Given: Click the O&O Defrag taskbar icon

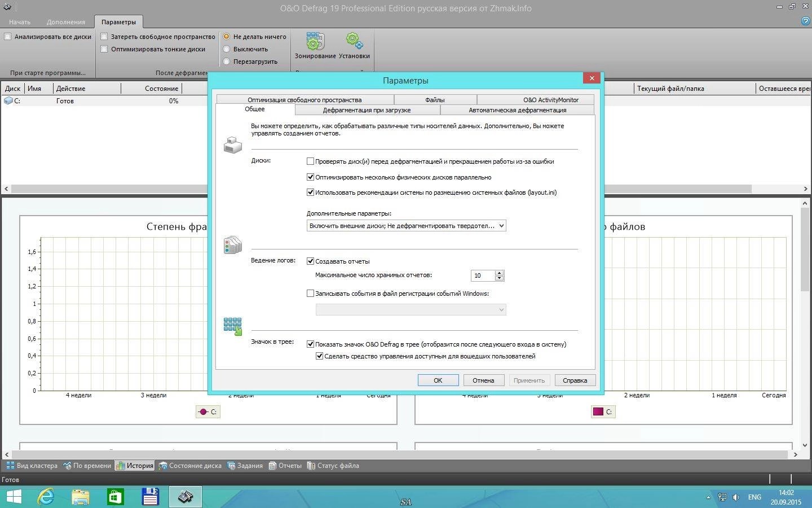Looking at the screenshot, I should point(186,497).
